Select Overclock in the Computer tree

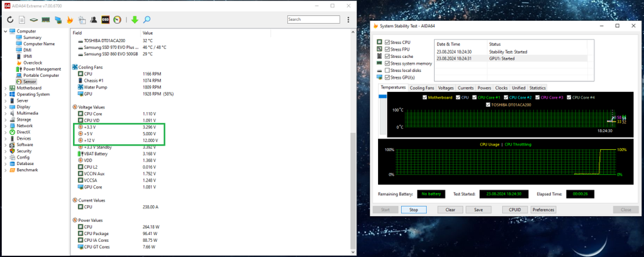click(x=33, y=62)
